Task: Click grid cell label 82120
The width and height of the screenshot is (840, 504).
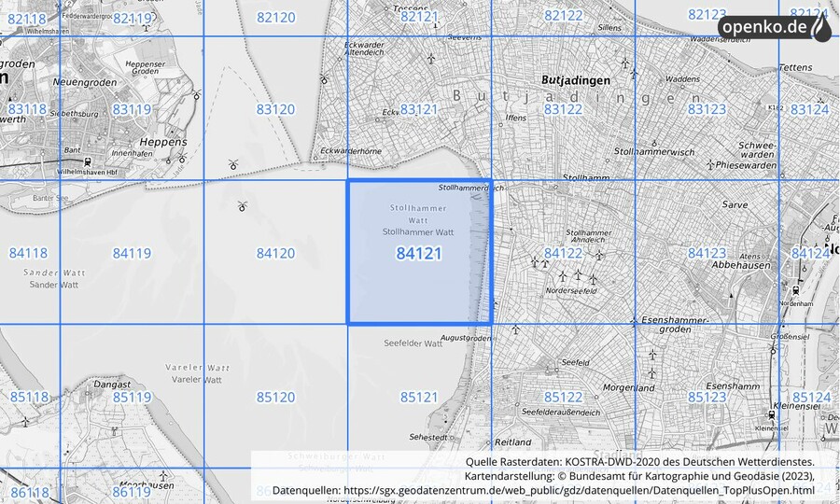Action: coord(276,18)
